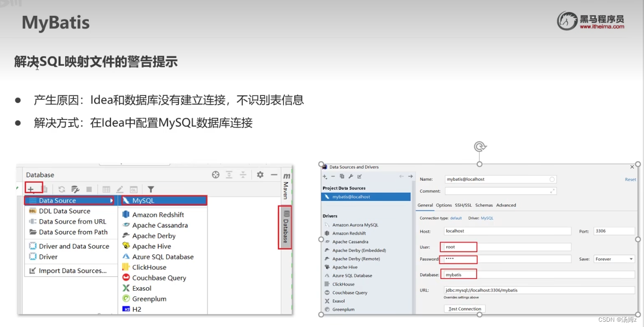Switch to the Advanced tab
Screen dimensions: 644x327
point(506,205)
